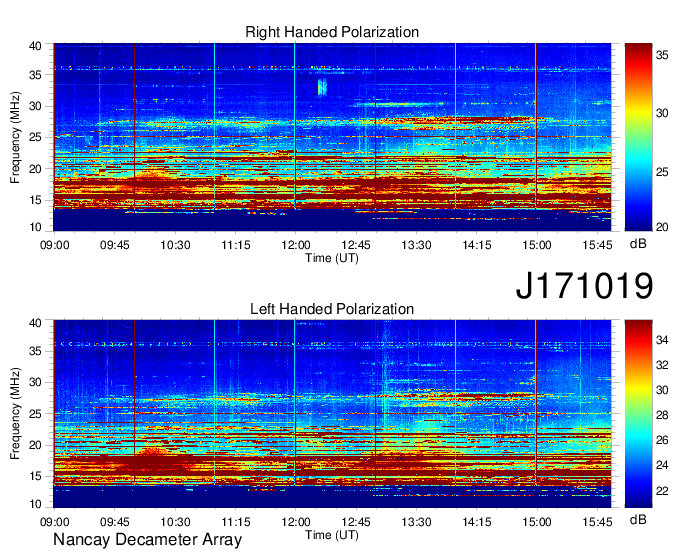Click the Right Handed Polarization spectrogram image
Screen dimensions: 680x552
pyautogui.click(x=332, y=137)
